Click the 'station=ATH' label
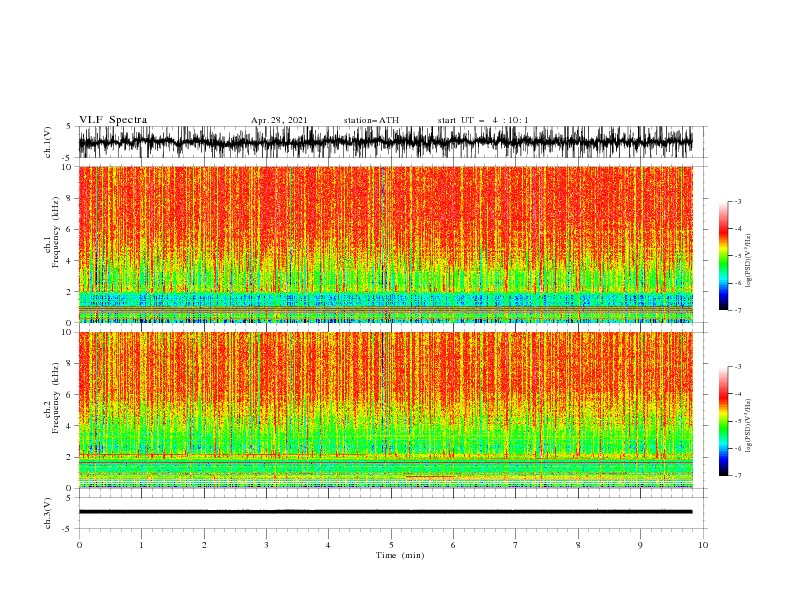 (371, 120)
